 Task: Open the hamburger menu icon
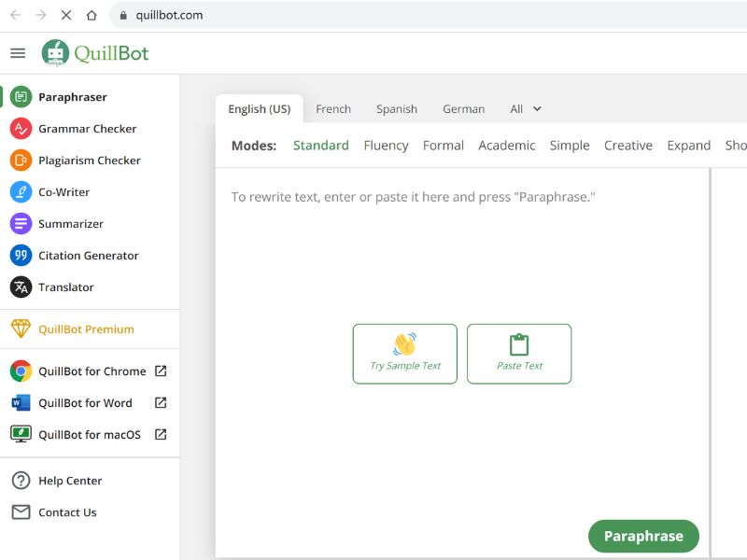click(18, 53)
